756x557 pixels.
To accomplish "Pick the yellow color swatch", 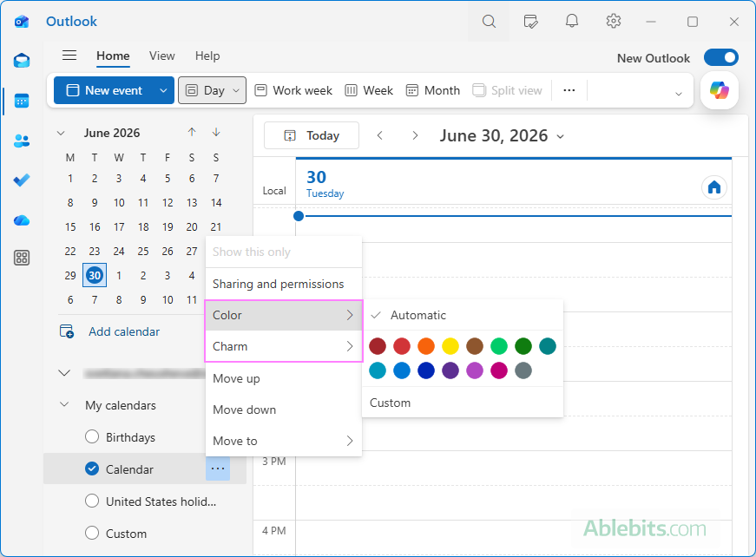I will click(450, 346).
